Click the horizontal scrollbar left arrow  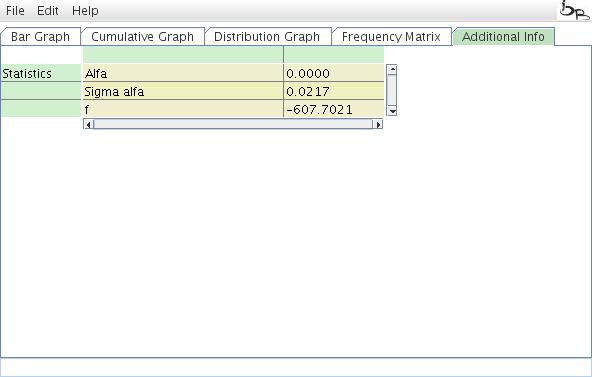[88, 124]
